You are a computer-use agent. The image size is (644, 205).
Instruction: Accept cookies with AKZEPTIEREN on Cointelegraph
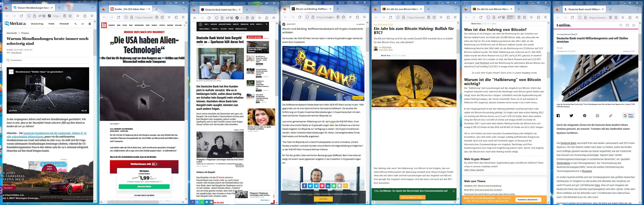[323, 199]
